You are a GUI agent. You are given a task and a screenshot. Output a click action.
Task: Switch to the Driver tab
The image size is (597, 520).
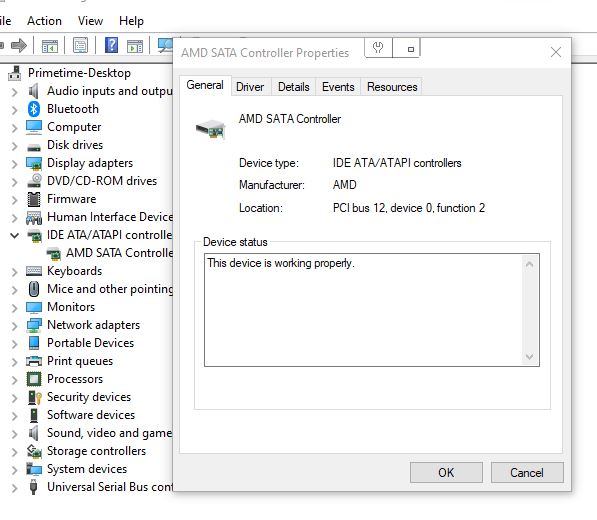pyautogui.click(x=250, y=87)
